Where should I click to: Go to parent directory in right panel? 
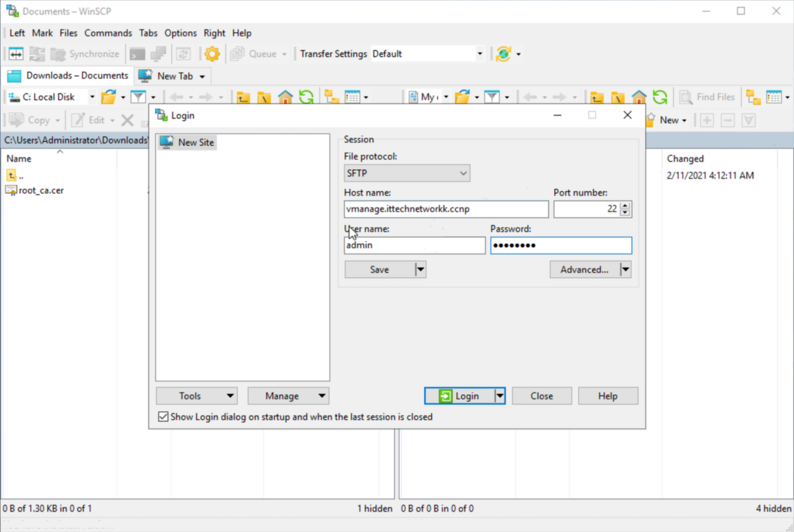point(597,97)
